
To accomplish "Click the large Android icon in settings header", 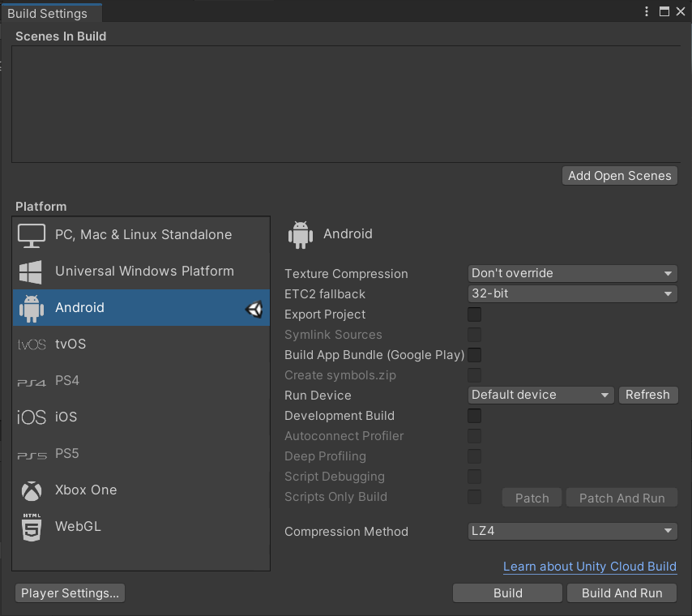I will (x=301, y=235).
